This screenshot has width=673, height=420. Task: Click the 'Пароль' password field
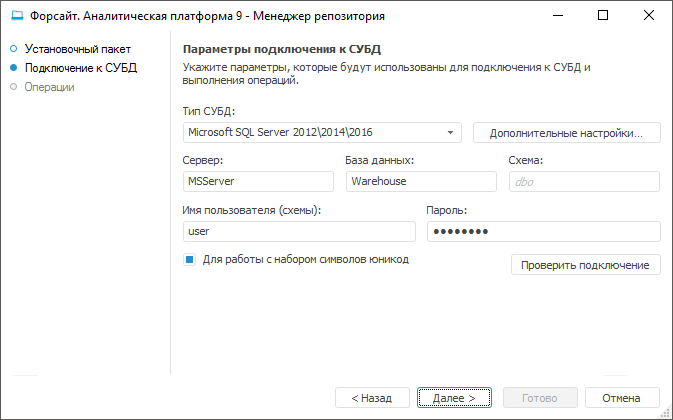point(543,231)
